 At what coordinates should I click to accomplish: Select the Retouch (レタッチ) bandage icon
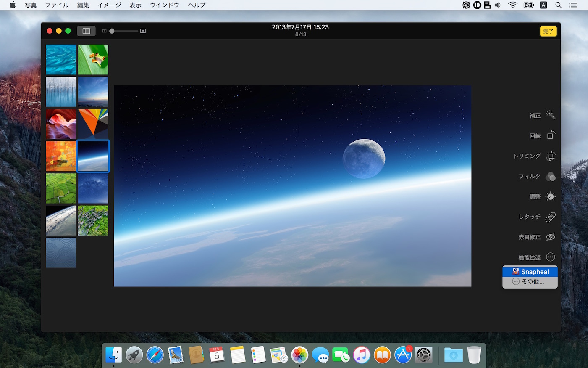(x=550, y=217)
